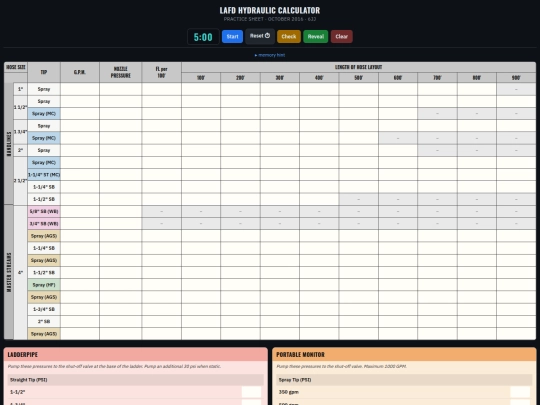Select the G.P.M. cell for 5/8" SB (WB)
The height and width of the screenshot is (405, 540).
point(80,211)
